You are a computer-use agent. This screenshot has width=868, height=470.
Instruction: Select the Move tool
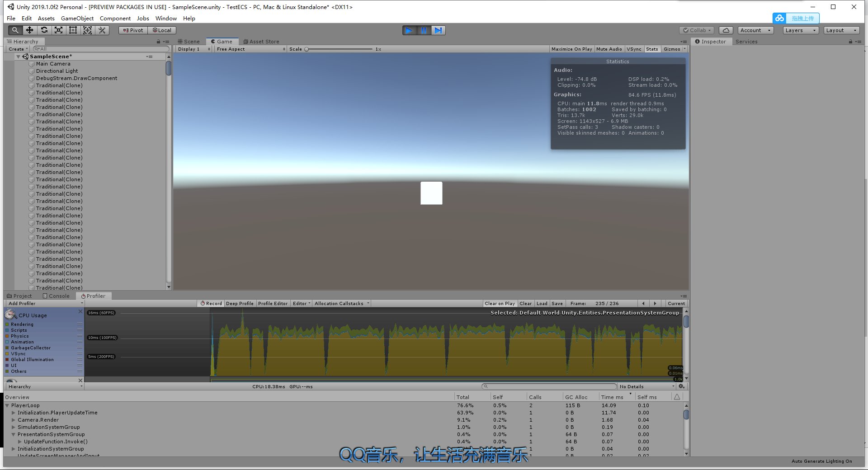29,30
